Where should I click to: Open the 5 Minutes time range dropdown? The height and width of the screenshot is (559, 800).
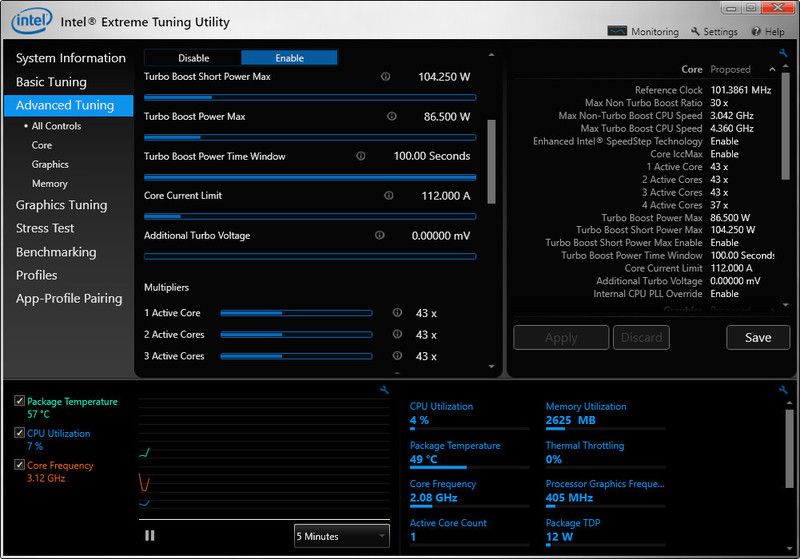[342, 536]
